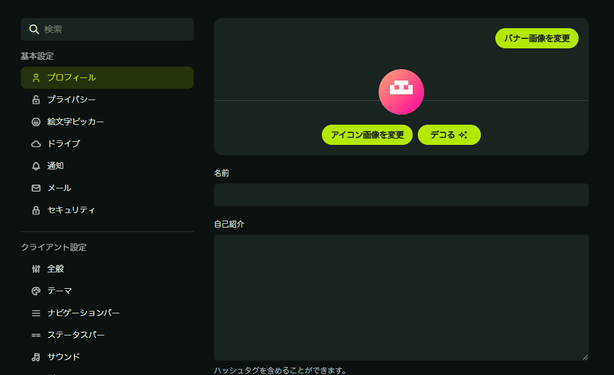Screen dimensions: 614x375
Task: Focus the 名前 name input field
Action: (x=401, y=195)
